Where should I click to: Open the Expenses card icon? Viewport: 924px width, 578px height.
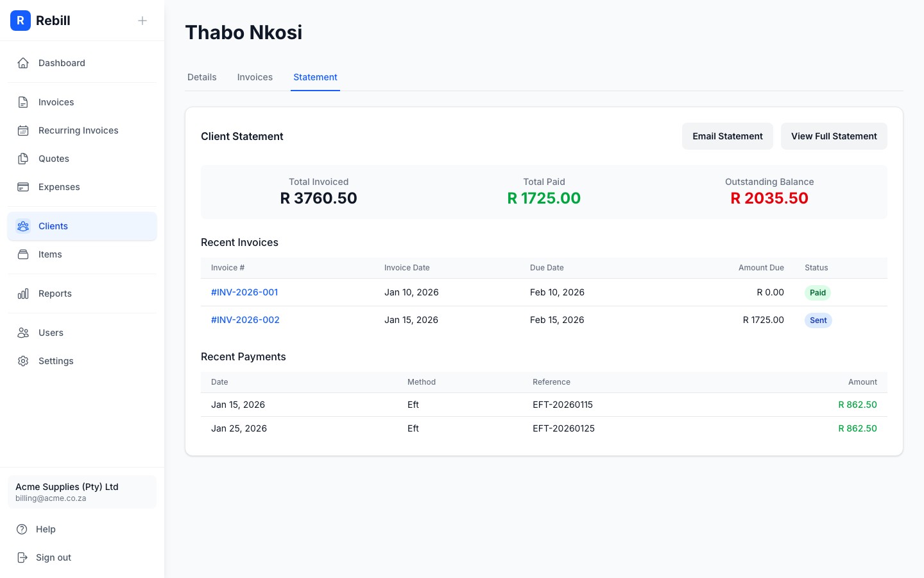(23, 187)
